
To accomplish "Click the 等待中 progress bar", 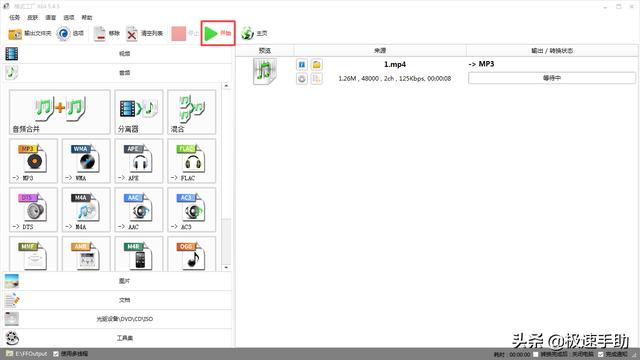I will [x=552, y=78].
